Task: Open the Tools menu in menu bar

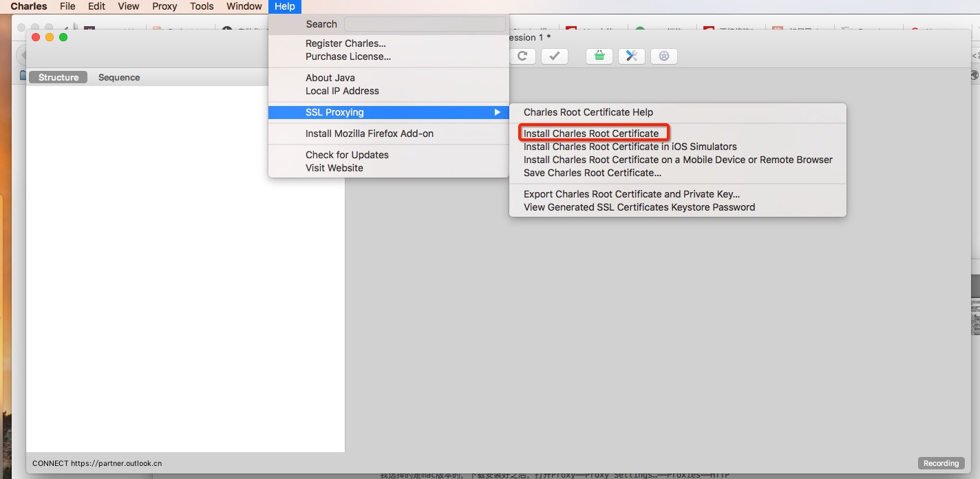Action: point(202,6)
